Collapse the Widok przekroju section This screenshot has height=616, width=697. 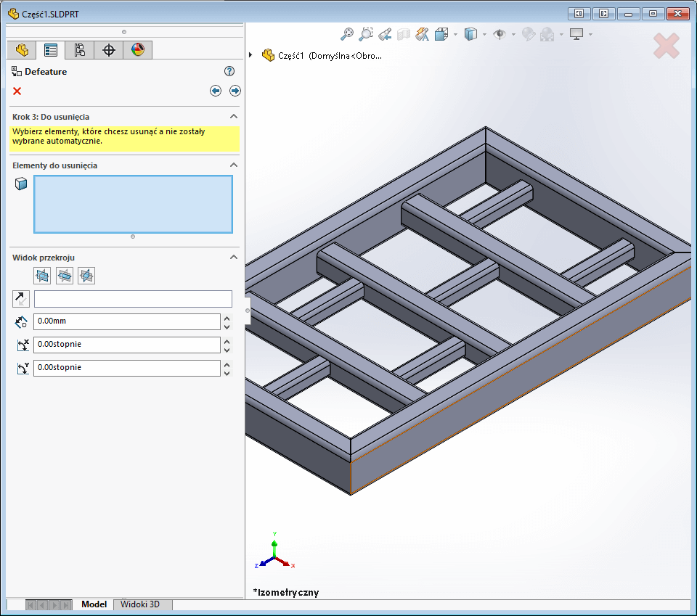[x=234, y=257]
